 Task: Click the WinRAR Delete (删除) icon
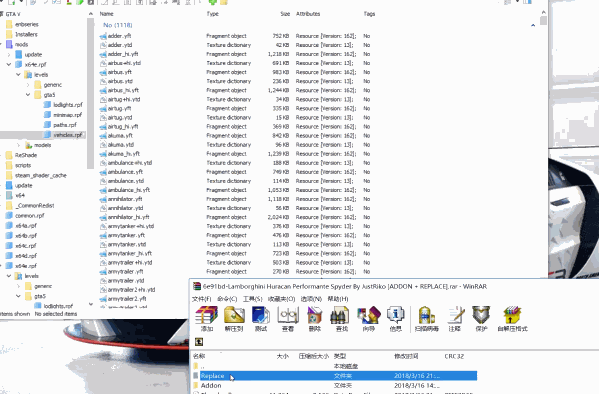pos(315,319)
